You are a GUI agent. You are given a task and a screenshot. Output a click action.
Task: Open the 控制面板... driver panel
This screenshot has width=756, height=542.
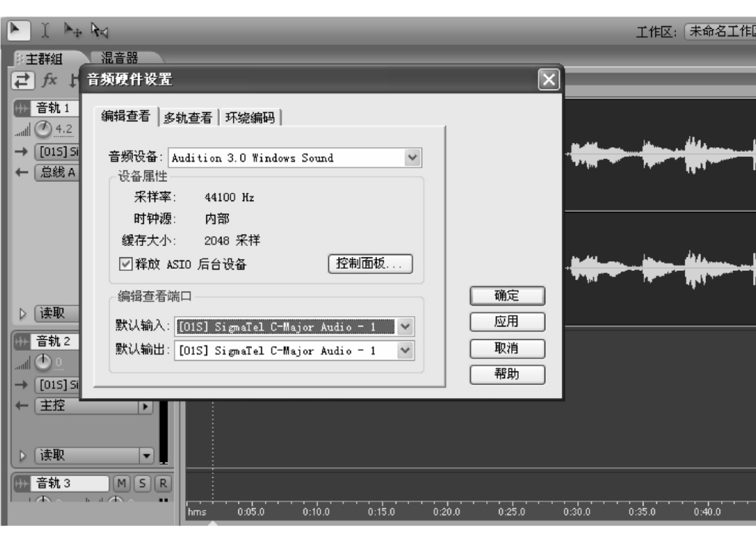370,264
